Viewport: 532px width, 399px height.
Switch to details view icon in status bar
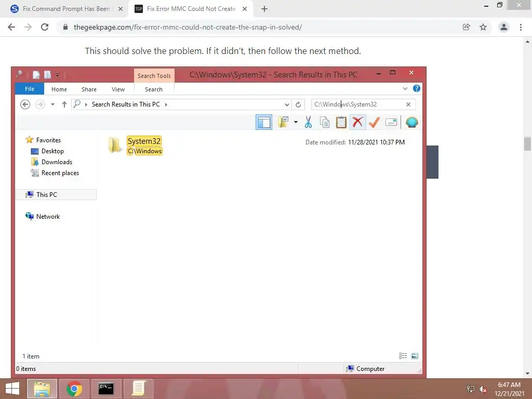[403, 356]
